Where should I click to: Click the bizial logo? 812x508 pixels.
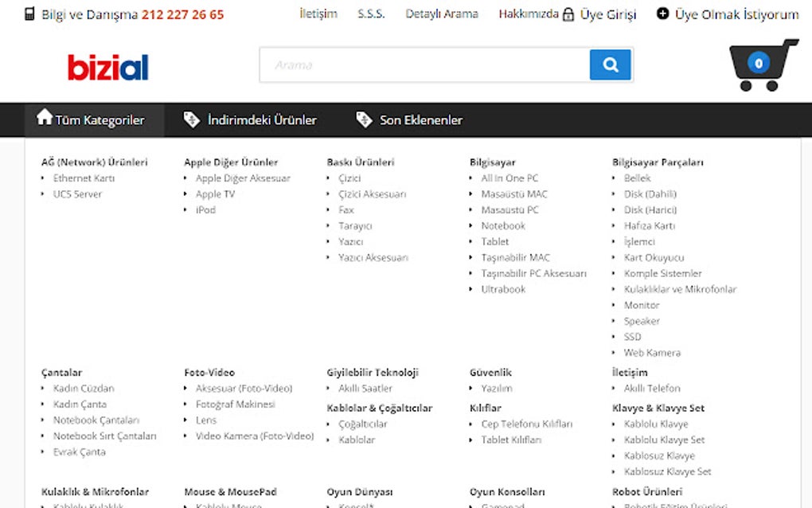[107, 67]
